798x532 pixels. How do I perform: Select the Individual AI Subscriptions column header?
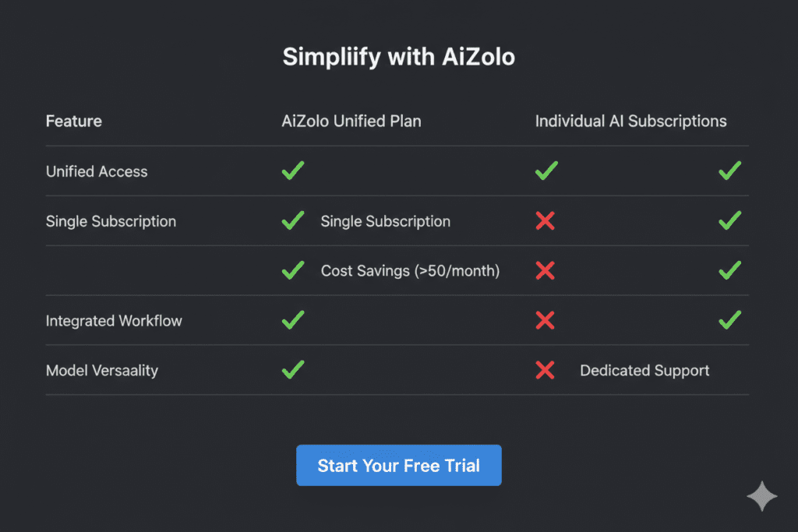click(x=630, y=121)
